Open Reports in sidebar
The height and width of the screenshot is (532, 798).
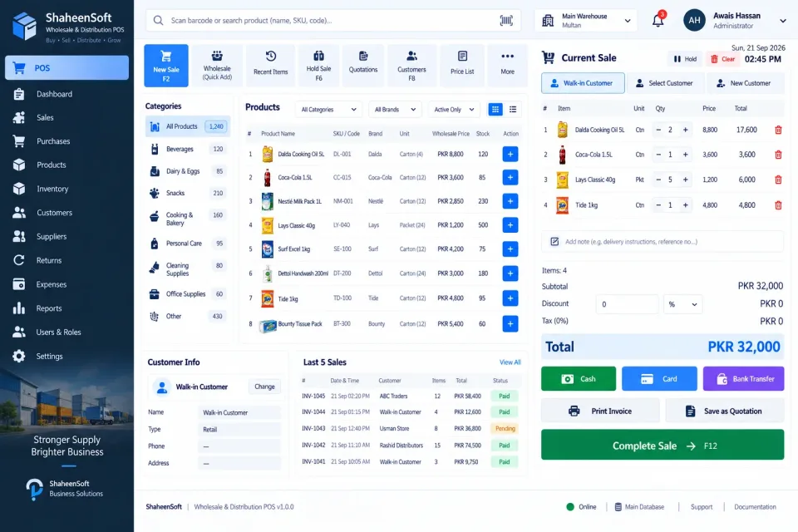(66, 308)
